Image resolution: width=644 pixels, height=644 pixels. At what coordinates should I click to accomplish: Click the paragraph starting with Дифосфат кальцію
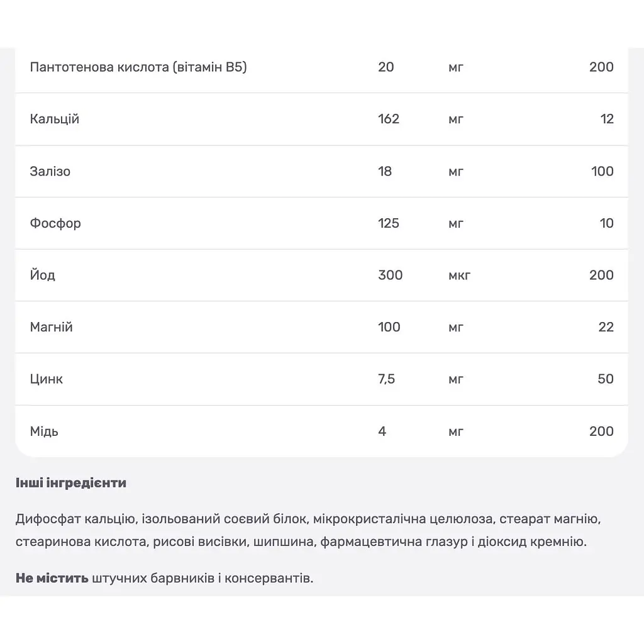coord(308,530)
